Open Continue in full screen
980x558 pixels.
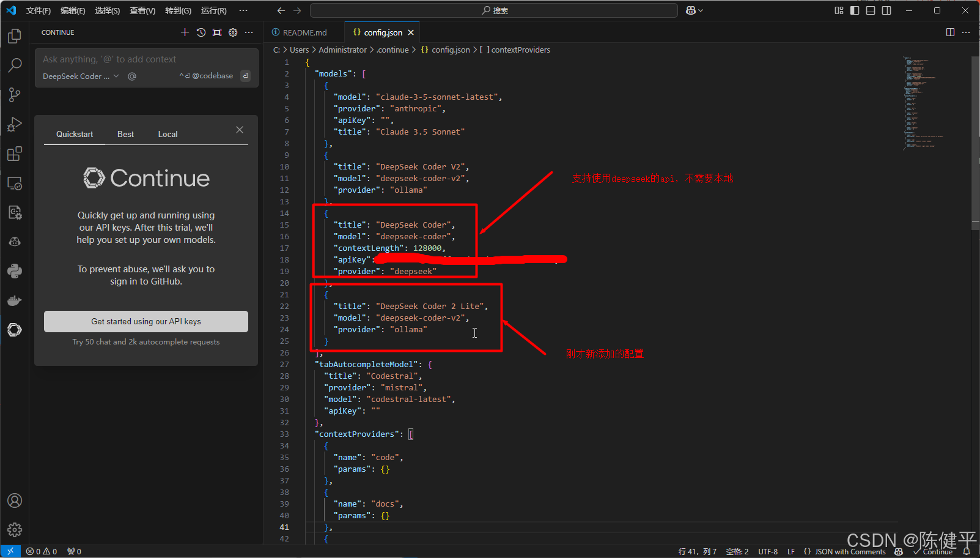coord(217,32)
